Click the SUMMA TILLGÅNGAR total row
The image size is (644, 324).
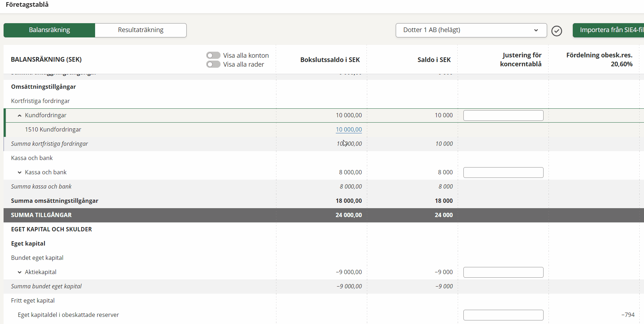pos(41,215)
